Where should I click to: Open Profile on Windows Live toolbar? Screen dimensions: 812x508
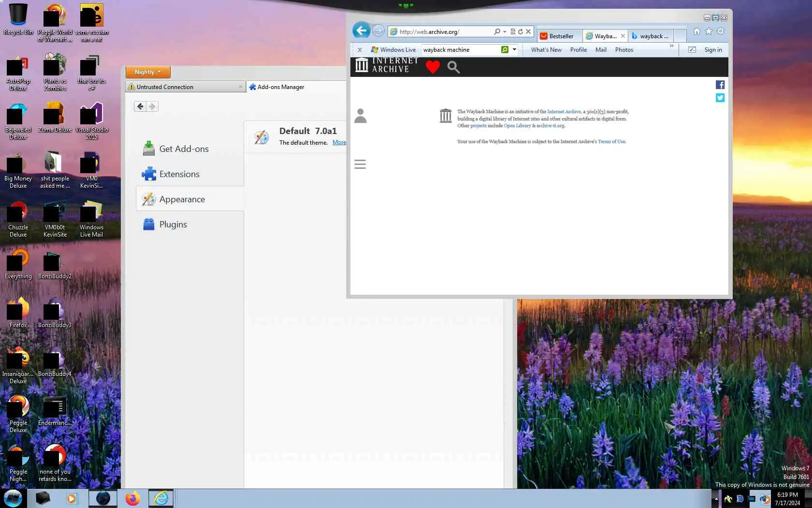tap(578, 49)
